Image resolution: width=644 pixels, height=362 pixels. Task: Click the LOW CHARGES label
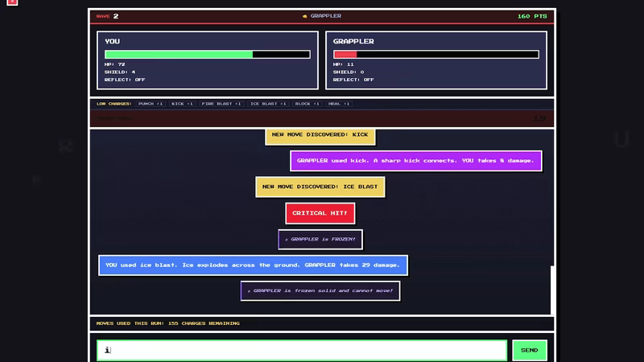(114, 104)
